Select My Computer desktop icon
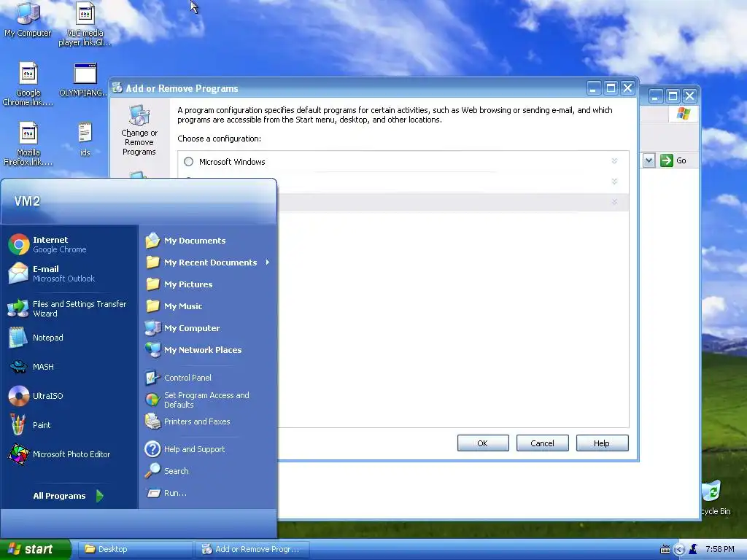Image resolution: width=747 pixels, height=560 pixels. (x=28, y=19)
